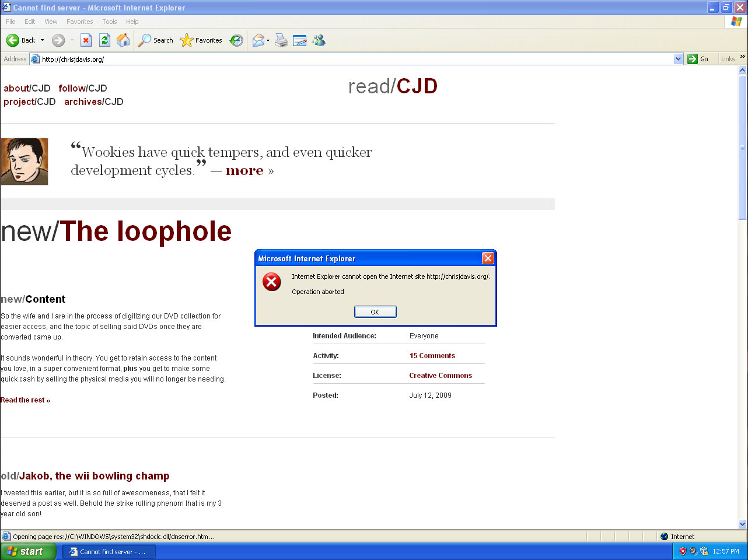Click 'Read the rest »' link
Screen dimensions: 748x560
click(x=25, y=400)
